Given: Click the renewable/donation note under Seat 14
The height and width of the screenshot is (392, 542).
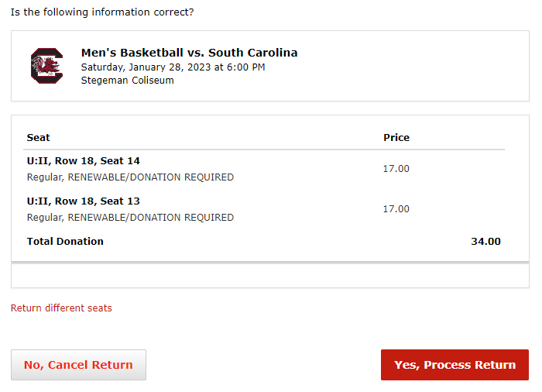Looking at the screenshot, I should [x=130, y=177].
